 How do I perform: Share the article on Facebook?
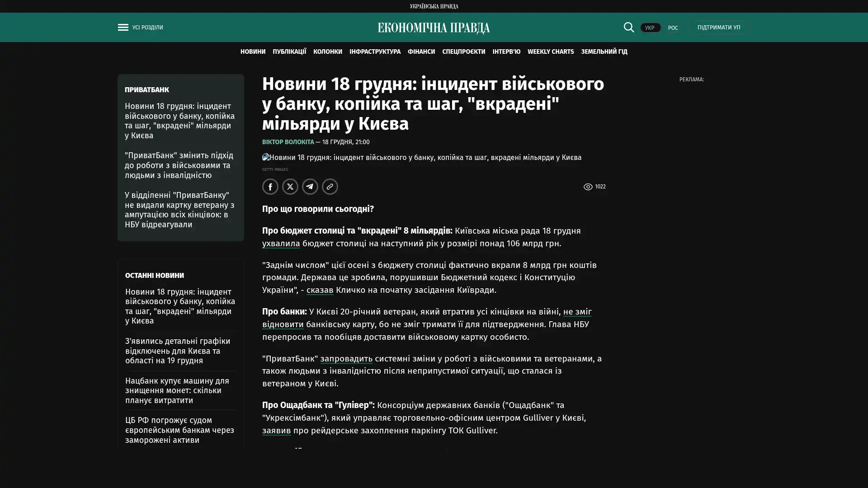[x=270, y=187]
